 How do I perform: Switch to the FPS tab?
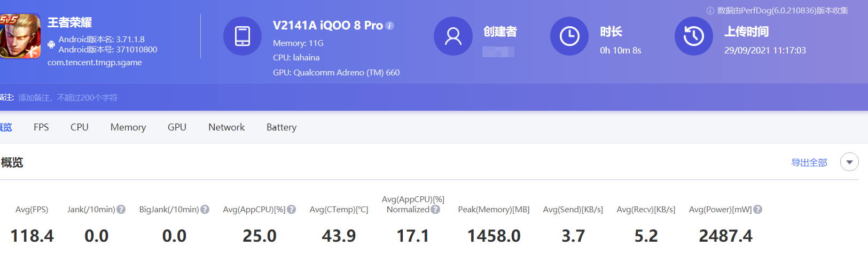click(41, 127)
